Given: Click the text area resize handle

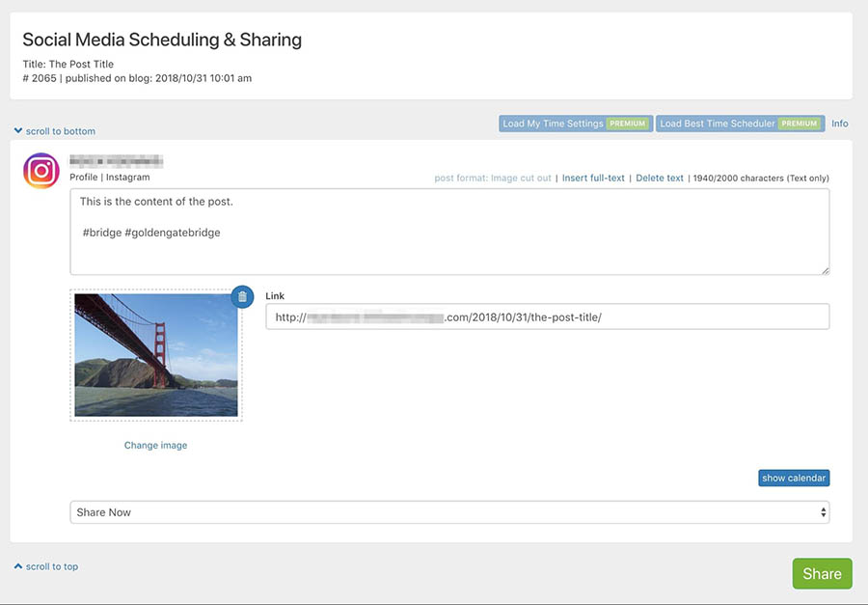Looking at the screenshot, I should (825, 270).
